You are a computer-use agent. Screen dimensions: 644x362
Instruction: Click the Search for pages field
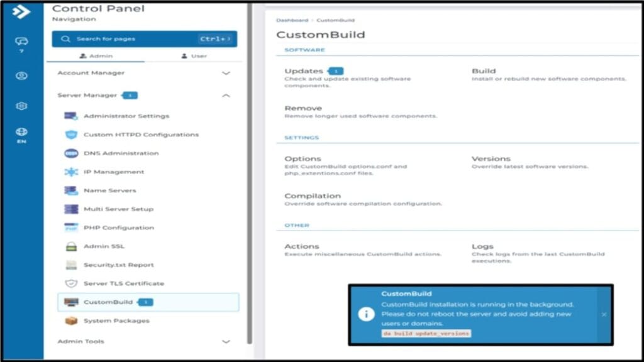click(x=126, y=39)
